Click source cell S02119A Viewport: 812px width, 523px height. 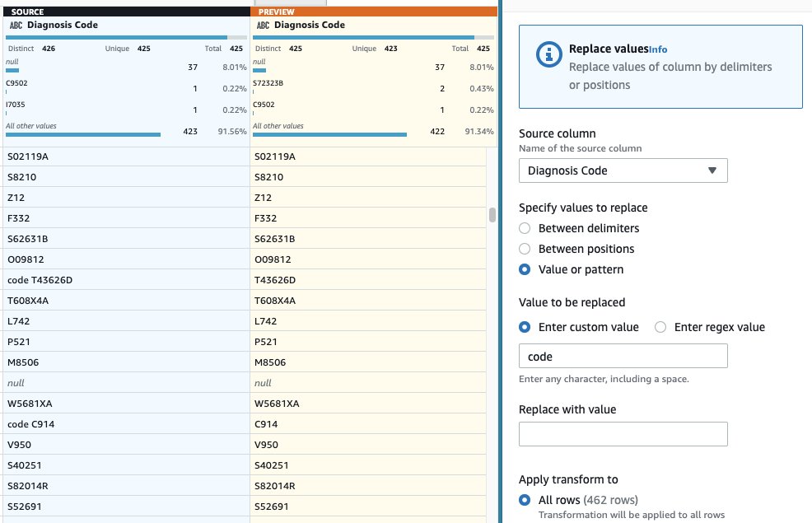pos(126,156)
